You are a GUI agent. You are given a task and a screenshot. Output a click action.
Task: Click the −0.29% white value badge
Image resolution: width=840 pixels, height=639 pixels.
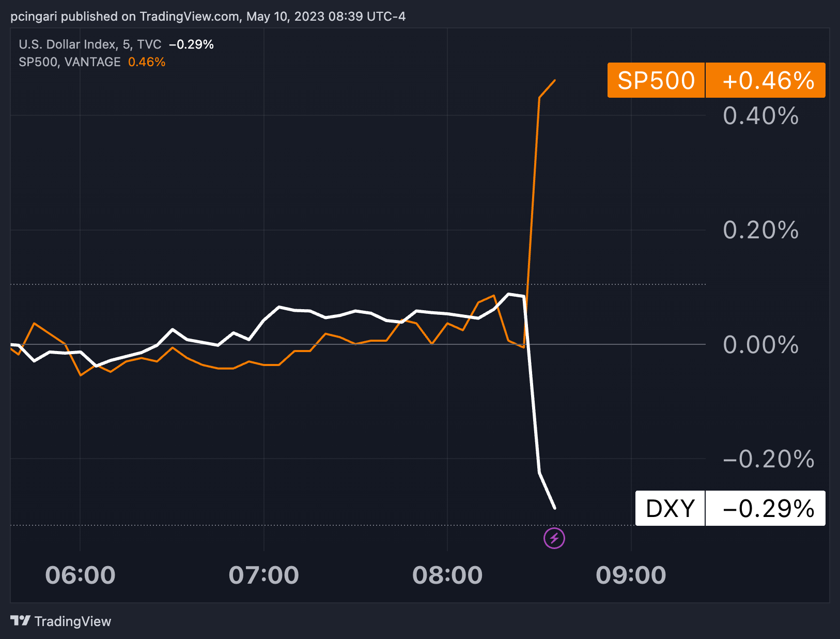click(x=766, y=508)
